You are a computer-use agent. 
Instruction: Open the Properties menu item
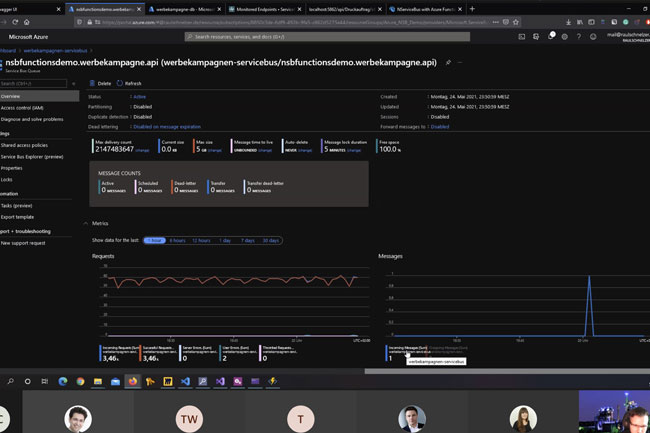12,168
